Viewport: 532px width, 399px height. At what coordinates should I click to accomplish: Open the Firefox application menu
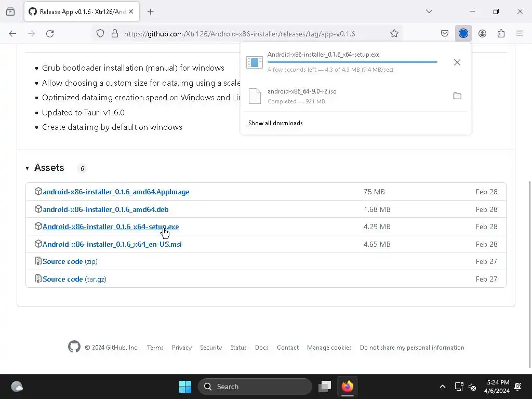[x=520, y=34]
